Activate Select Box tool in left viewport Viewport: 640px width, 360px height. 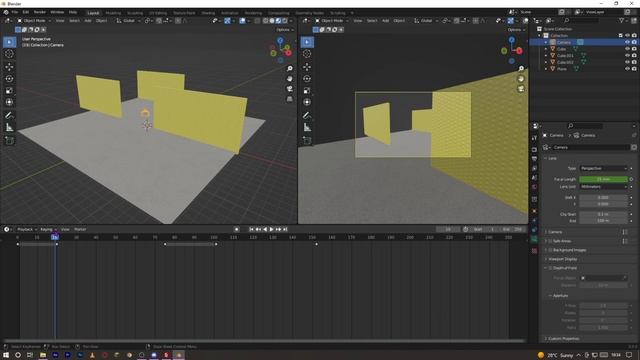point(9,42)
